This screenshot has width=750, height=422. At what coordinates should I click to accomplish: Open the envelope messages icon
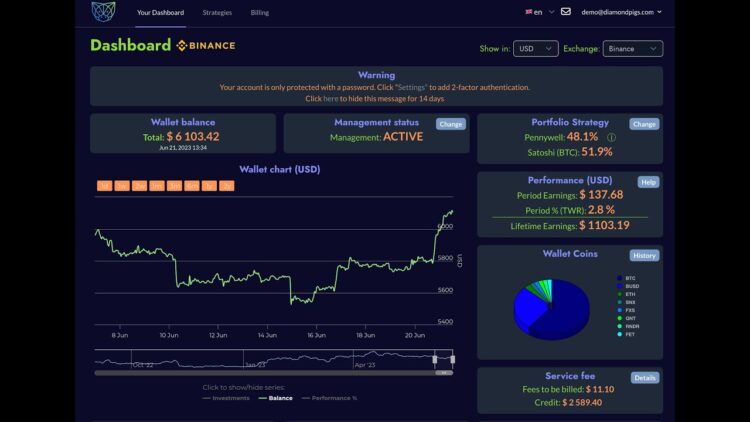click(566, 12)
